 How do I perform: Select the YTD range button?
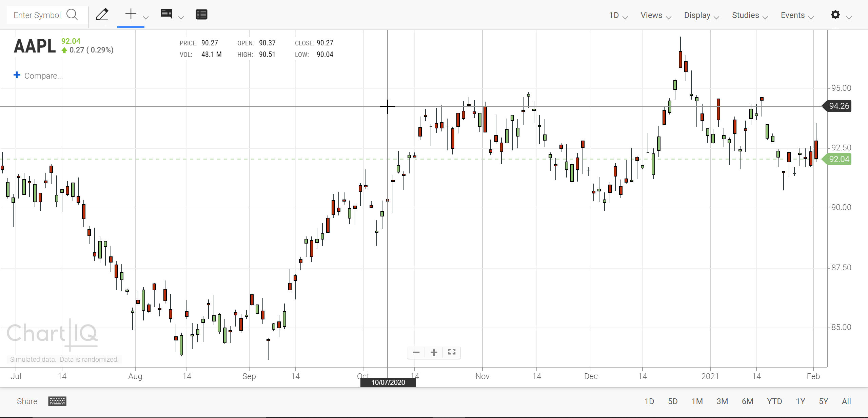(x=774, y=401)
